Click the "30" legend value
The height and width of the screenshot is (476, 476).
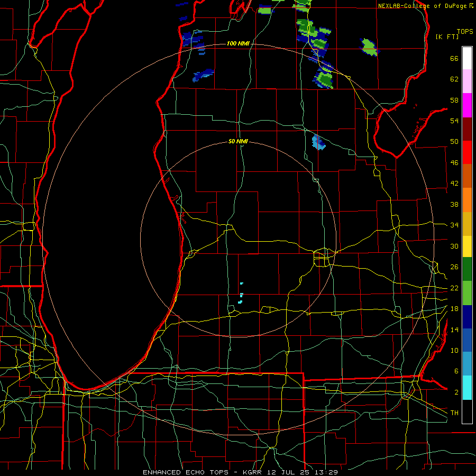coord(454,246)
